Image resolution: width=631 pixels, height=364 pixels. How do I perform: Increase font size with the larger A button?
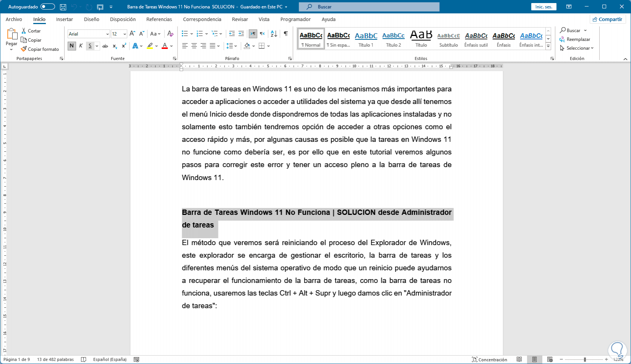coord(132,34)
